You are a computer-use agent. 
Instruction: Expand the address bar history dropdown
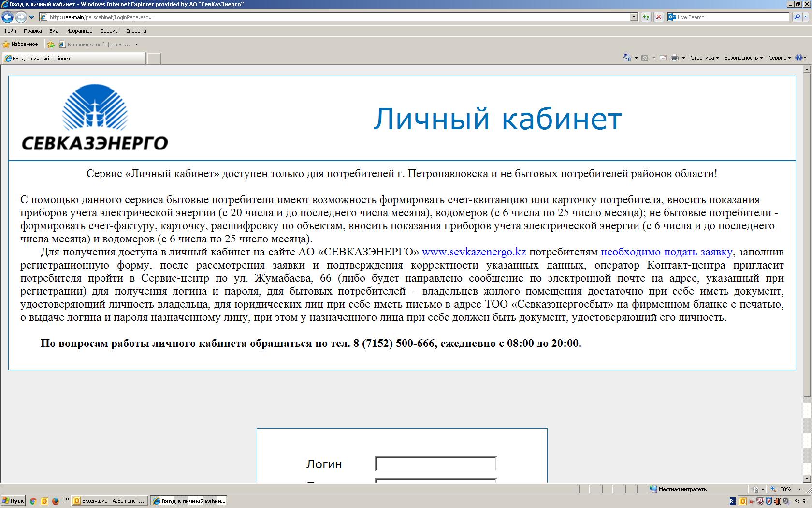click(634, 17)
